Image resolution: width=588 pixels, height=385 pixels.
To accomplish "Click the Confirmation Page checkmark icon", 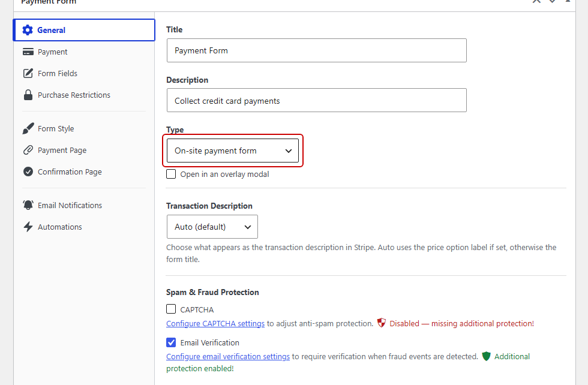I will click(28, 172).
